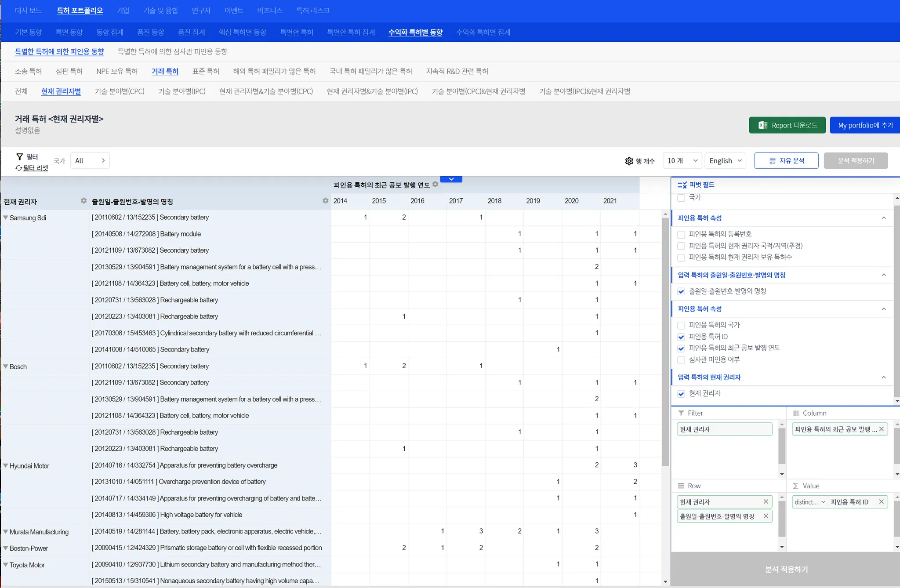The height and width of the screenshot is (588, 900).
Task: Remove 피인용 특허 ID from Value area
Action: (881, 502)
